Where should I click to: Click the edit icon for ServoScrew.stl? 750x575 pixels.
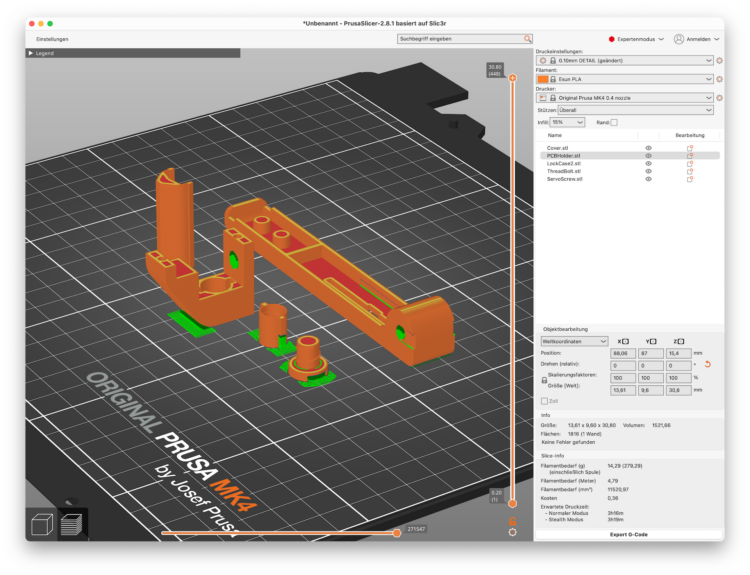coord(690,179)
